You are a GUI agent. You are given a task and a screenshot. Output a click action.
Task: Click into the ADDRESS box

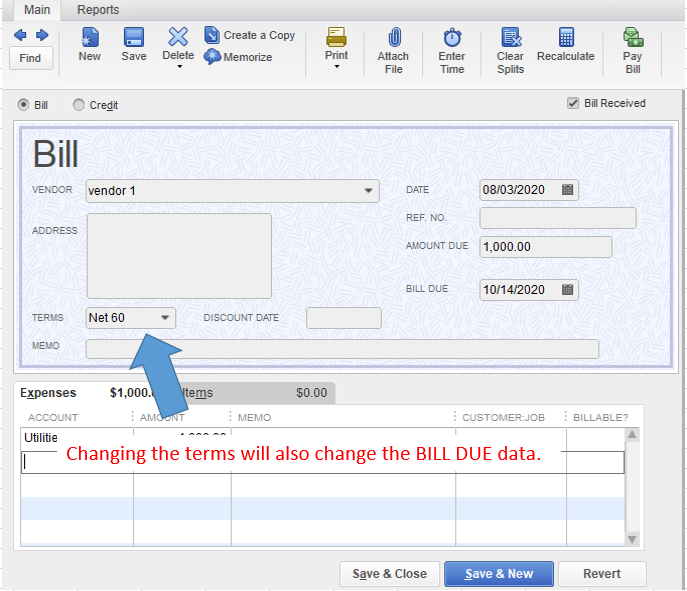179,256
